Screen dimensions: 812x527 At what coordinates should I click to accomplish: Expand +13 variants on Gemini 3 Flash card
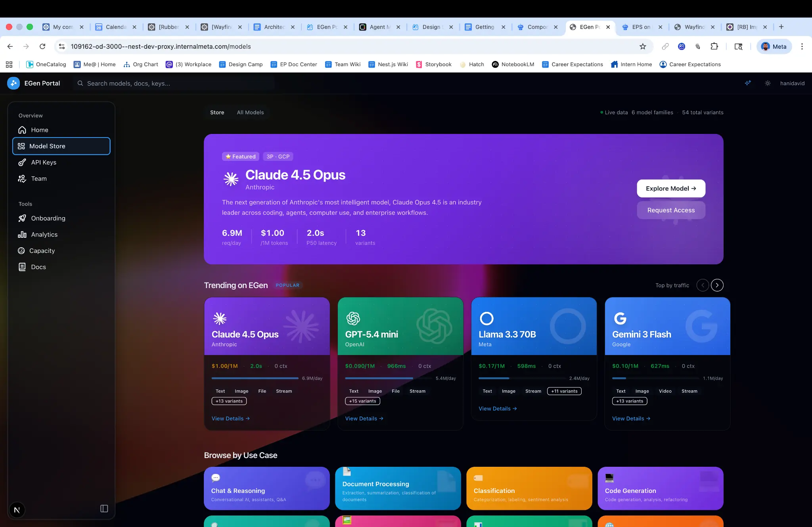point(630,401)
